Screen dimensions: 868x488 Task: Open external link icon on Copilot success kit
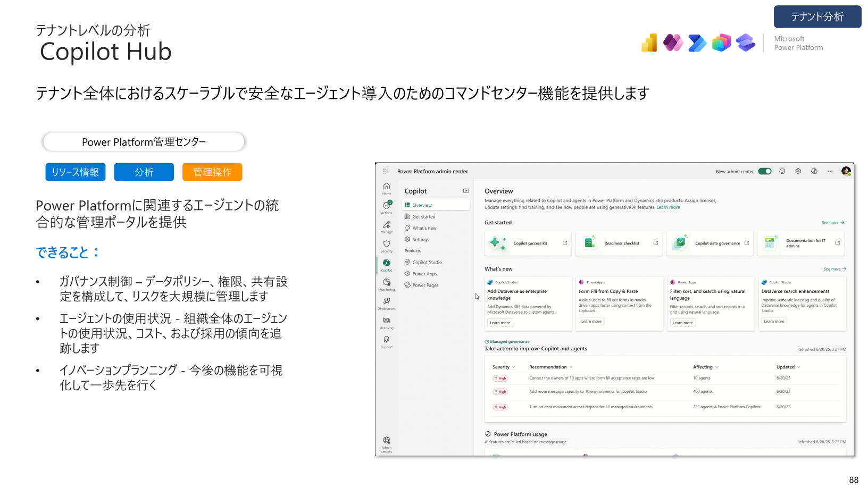point(565,243)
